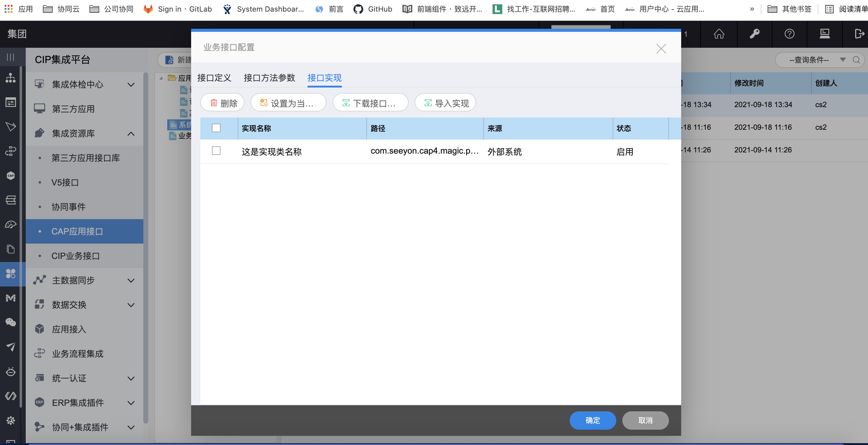Screen dimensions: 868x445
Task: Click the gear settings sidebar icon
Action: pyautogui.click(x=10, y=420)
